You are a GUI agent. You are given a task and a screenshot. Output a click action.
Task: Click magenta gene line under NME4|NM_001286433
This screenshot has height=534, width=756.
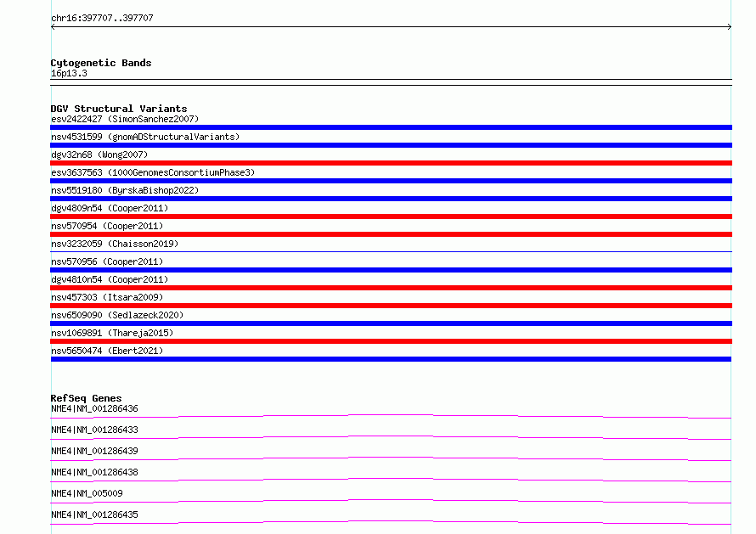pyautogui.click(x=391, y=437)
